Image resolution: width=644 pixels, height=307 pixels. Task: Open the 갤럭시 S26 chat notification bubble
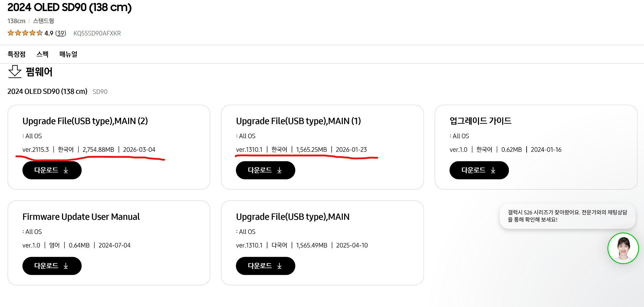567,216
